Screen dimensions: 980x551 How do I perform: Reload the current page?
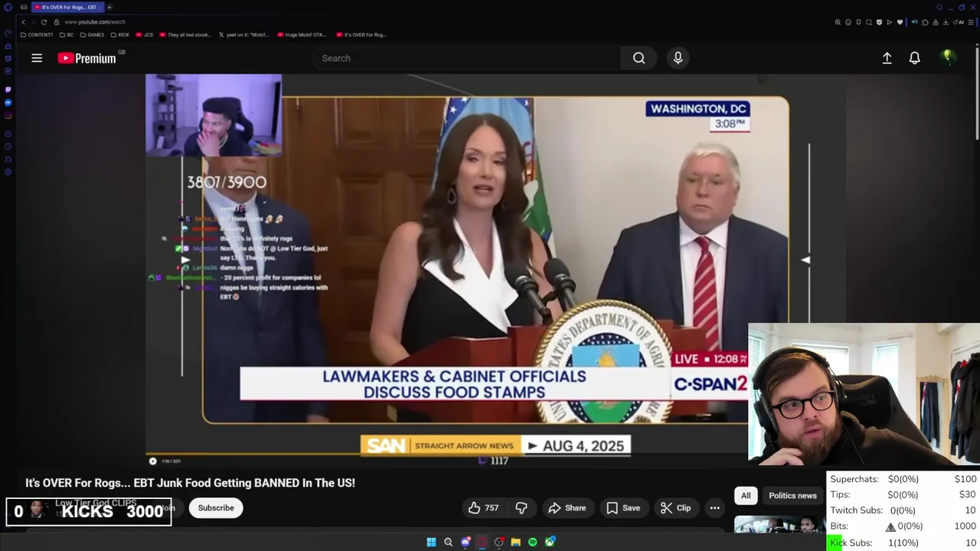click(x=44, y=22)
